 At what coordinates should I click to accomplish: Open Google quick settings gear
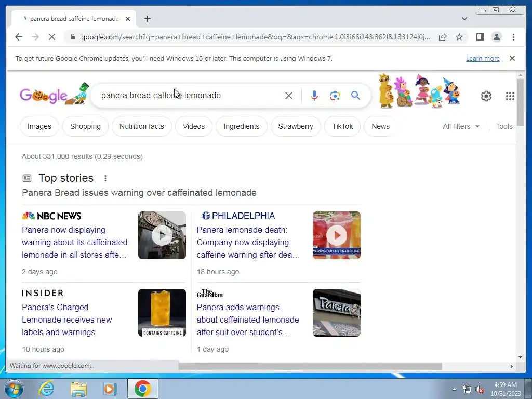click(x=486, y=96)
